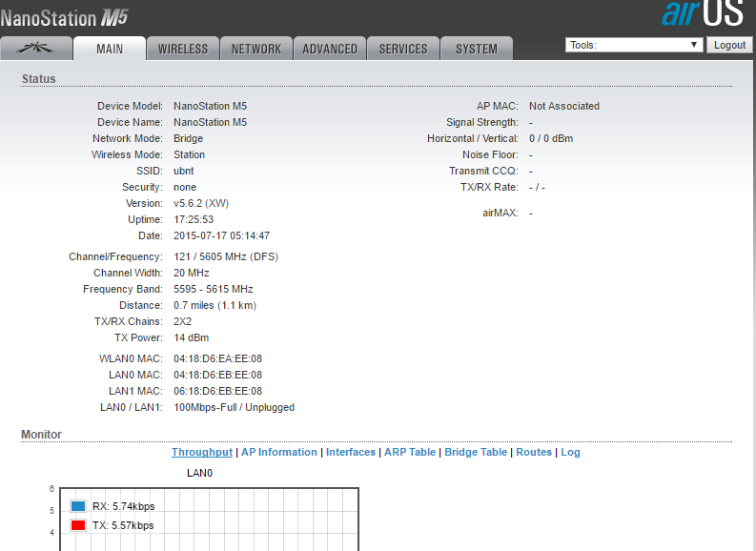Open the Ubiquiti logo tab
This screenshot has width=756, height=551.
pyautogui.click(x=36, y=49)
